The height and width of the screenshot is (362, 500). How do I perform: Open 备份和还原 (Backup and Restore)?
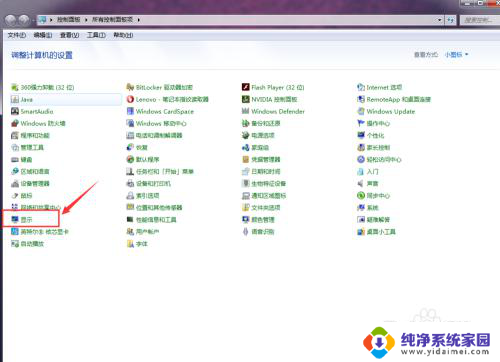[261, 123]
